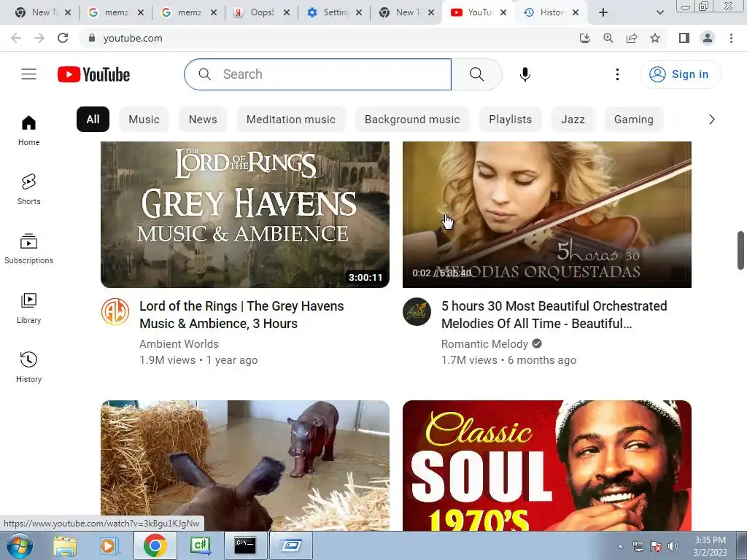Expand the tab search dropdown arrow
The image size is (747, 560).
[x=659, y=13]
